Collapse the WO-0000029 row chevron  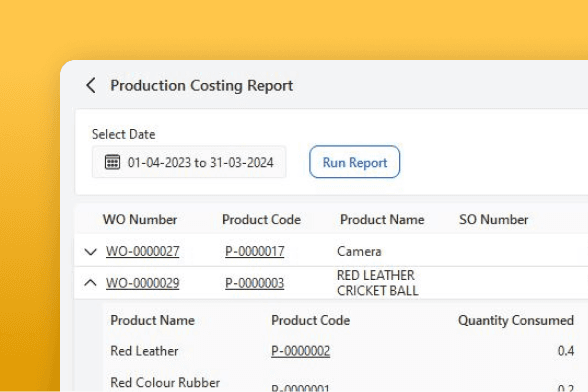click(90, 282)
